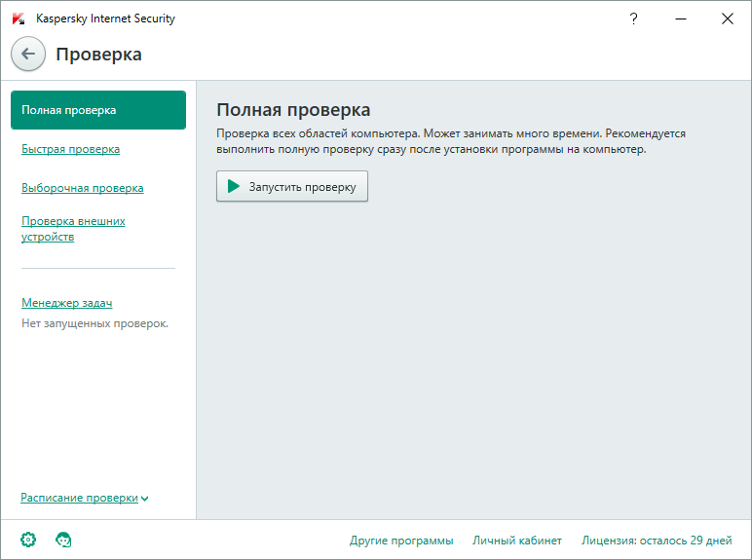Click the Проверка page title
This screenshot has height=560, width=752.
tap(98, 55)
